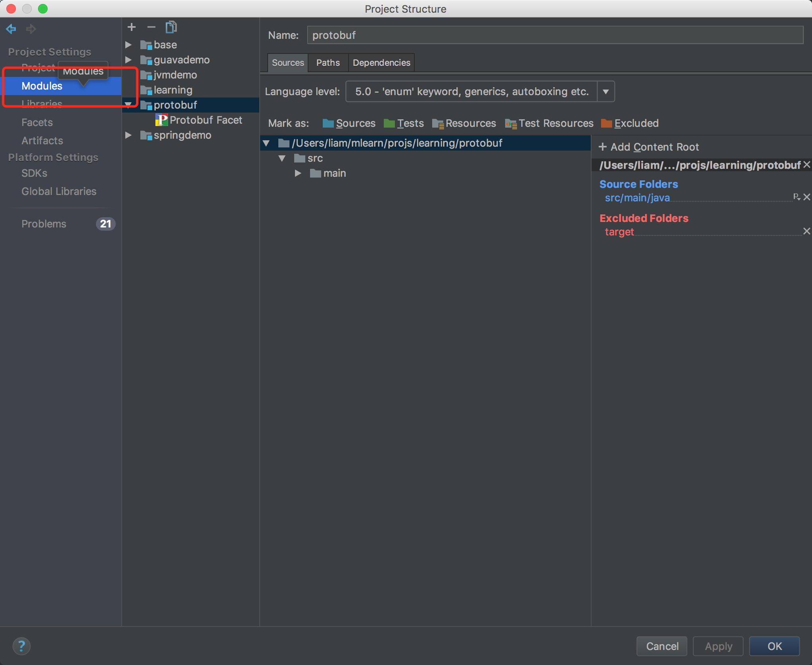Image resolution: width=812 pixels, height=665 pixels.
Task: Click the Copy module icon
Action: point(171,27)
